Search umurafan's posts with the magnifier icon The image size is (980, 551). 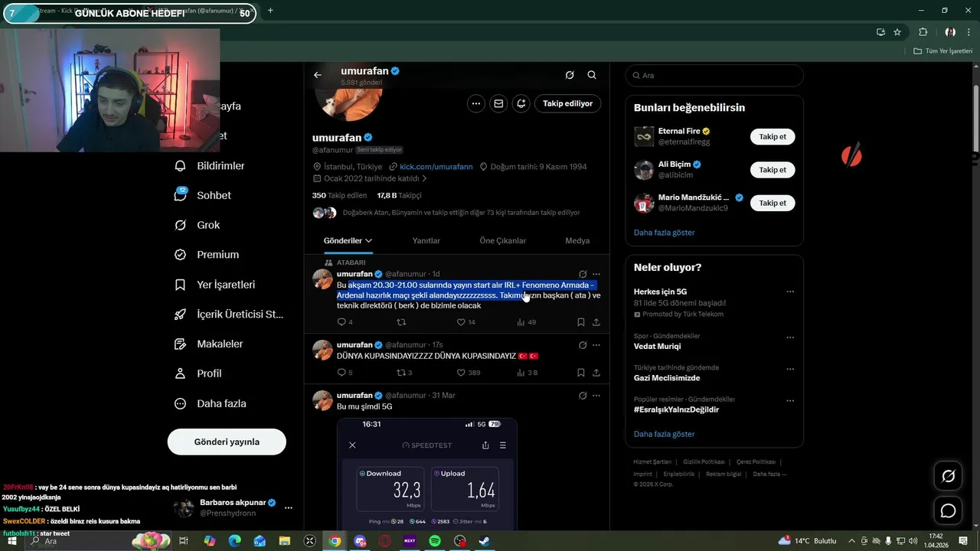(x=592, y=75)
